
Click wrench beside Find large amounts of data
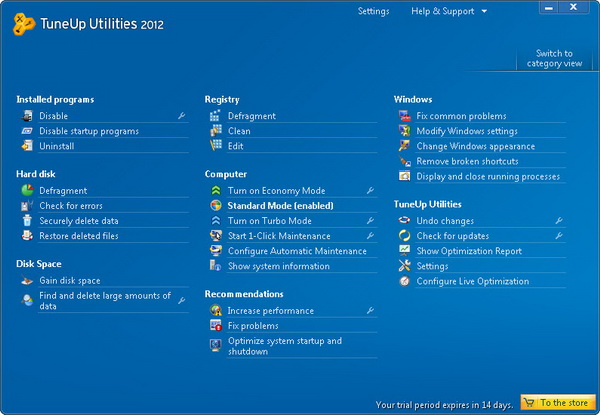182,301
